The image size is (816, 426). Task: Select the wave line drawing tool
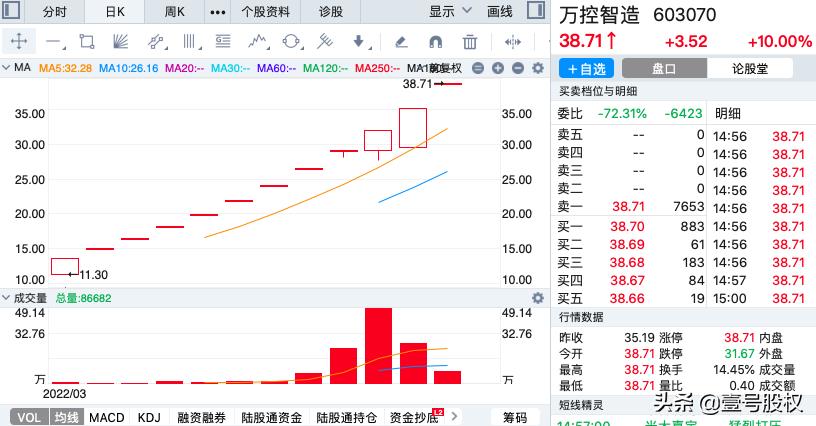click(x=258, y=41)
